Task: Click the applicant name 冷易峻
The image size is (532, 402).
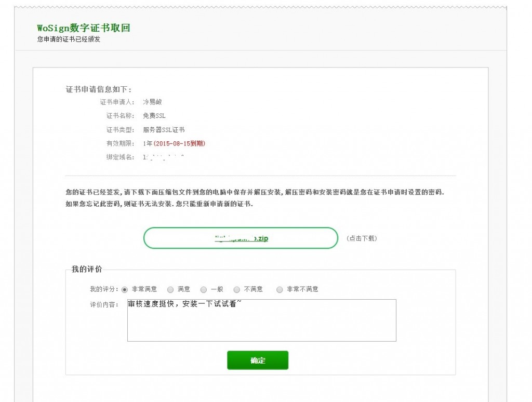Action: (152, 102)
